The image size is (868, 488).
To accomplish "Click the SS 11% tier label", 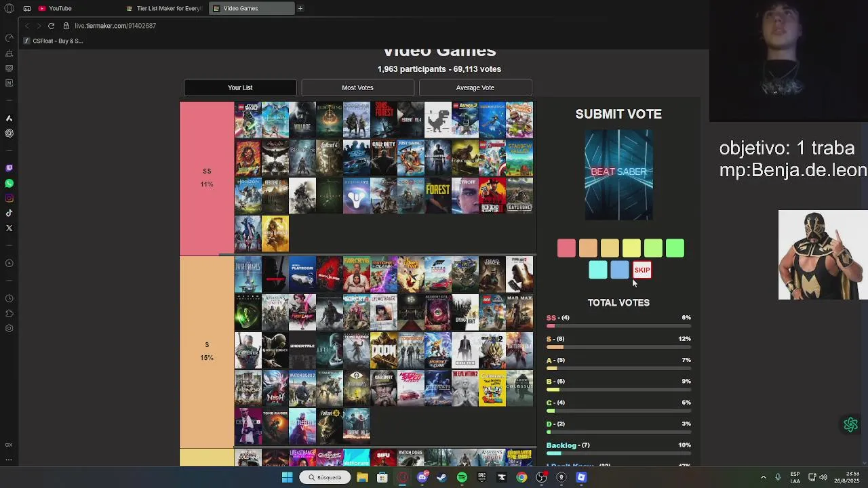I will [x=207, y=178].
